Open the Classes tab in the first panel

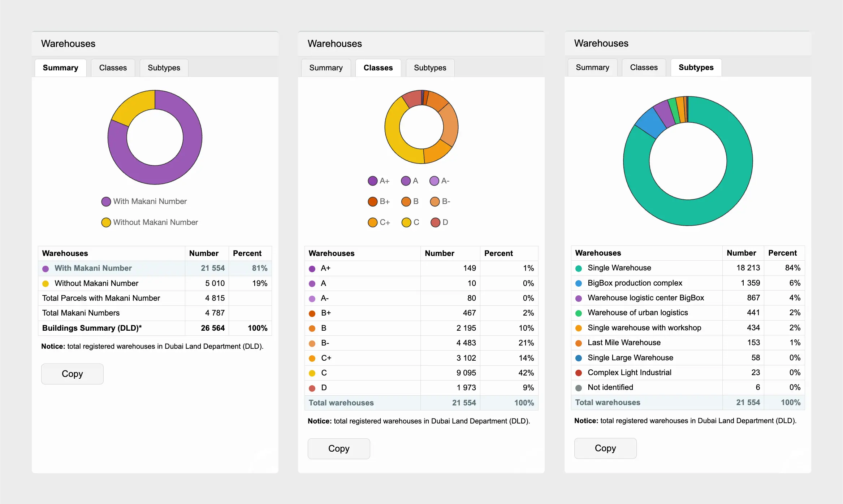113,68
